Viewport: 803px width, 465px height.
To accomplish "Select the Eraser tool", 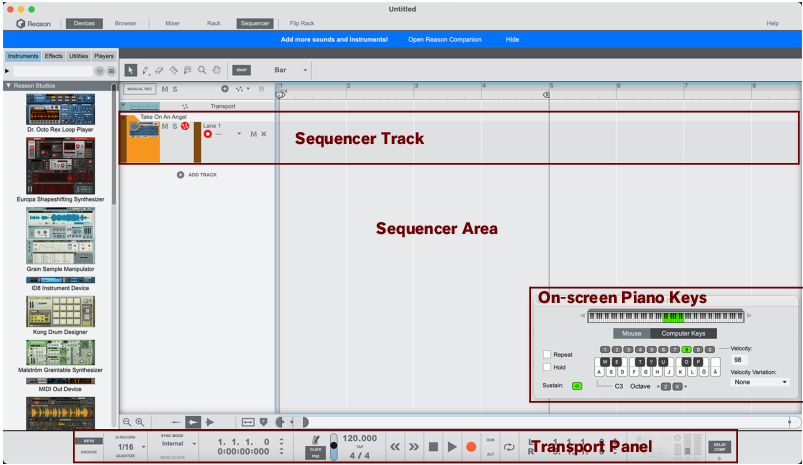I will coord(159,70).
